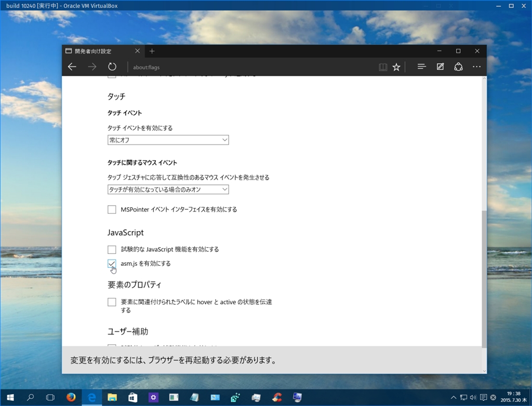The image size is (532, 406).
Task: Click the 要素のプロパティ heading
Action: pyautogui.click(x=135, y=285)
